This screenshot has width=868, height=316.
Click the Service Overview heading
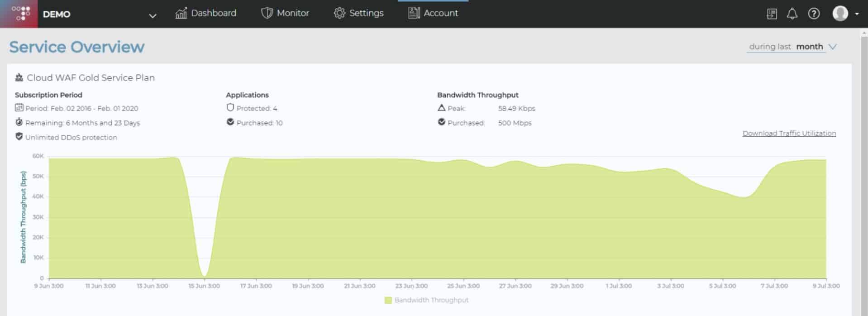(x=77, y=47)
